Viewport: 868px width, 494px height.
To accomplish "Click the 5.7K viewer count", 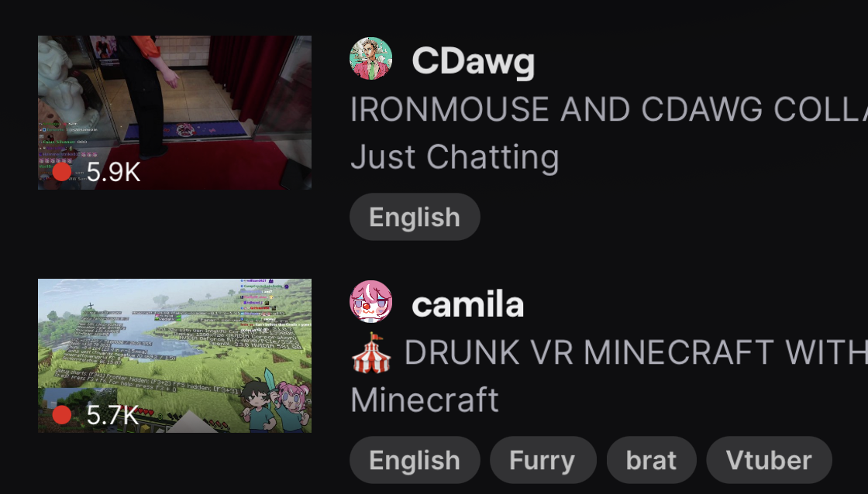I will [112, 415].
